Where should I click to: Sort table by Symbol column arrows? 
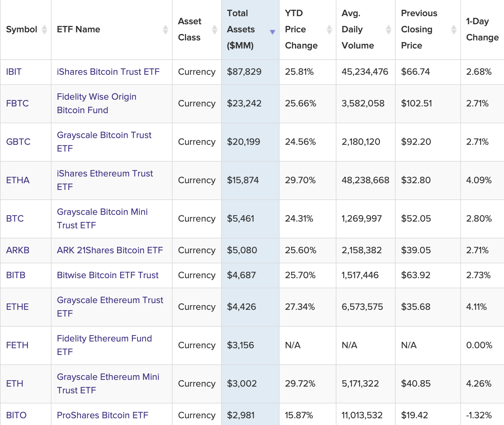coord(44,30)
